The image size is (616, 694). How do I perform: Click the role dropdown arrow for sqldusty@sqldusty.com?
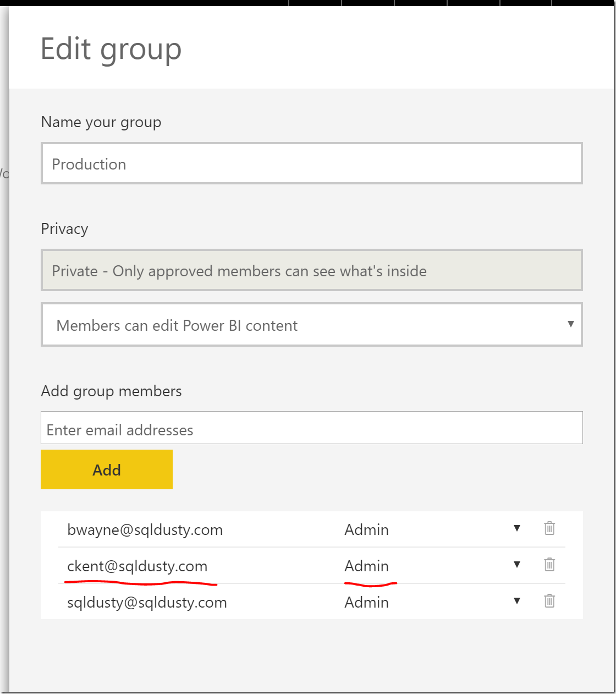[x=516, y=601]
